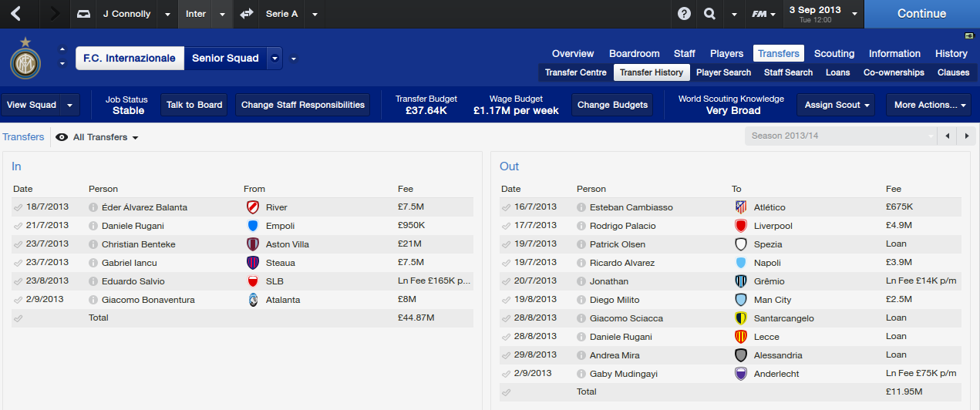
Task: Click the FM menu logo
Action: point(763,14)
